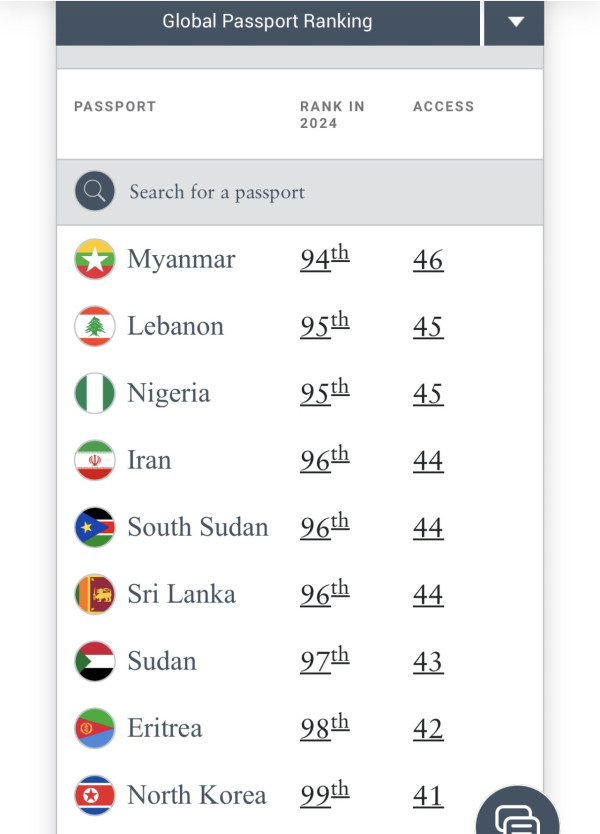Open Myanmar's 94th rank link
This screenshot has height=834, width=600.
324,259
